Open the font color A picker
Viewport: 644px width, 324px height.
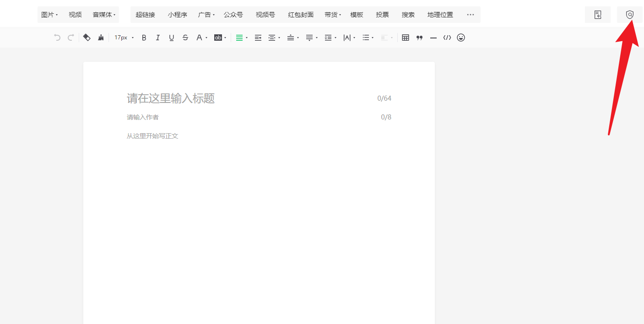click(201, 38)
